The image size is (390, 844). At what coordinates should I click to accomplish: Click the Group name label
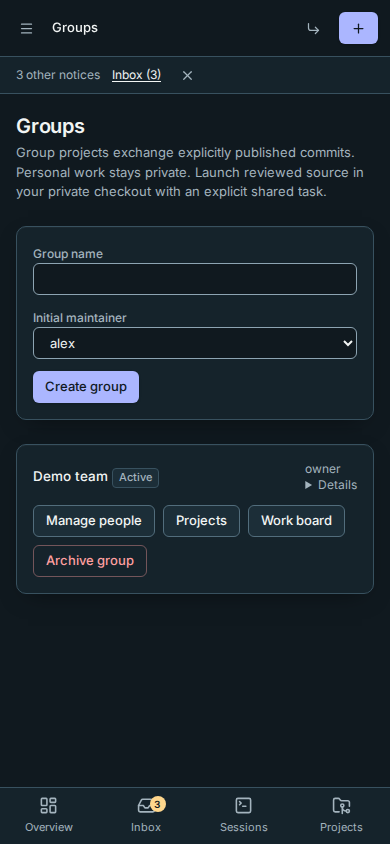point(68,254)
